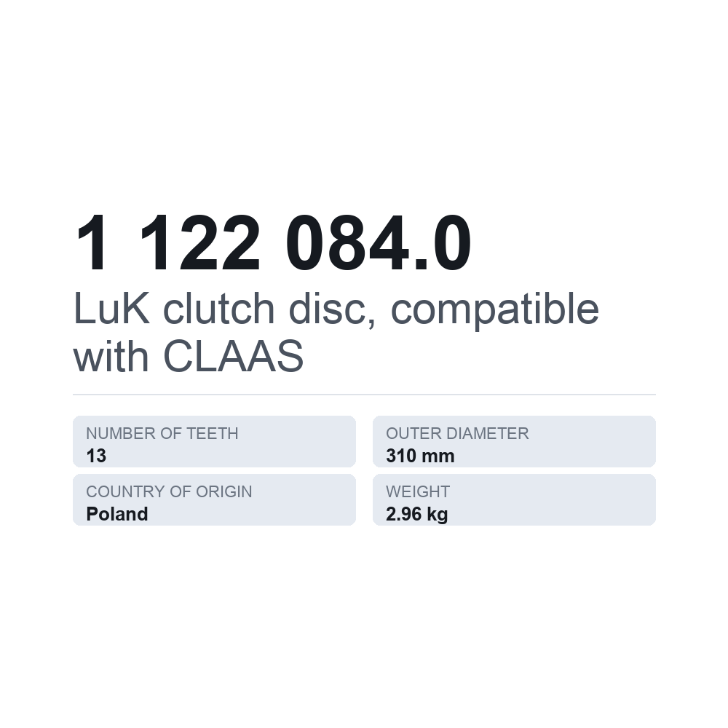
Task: Click the NUMBER OF TEETH label
Action: [x=162, y=433]
